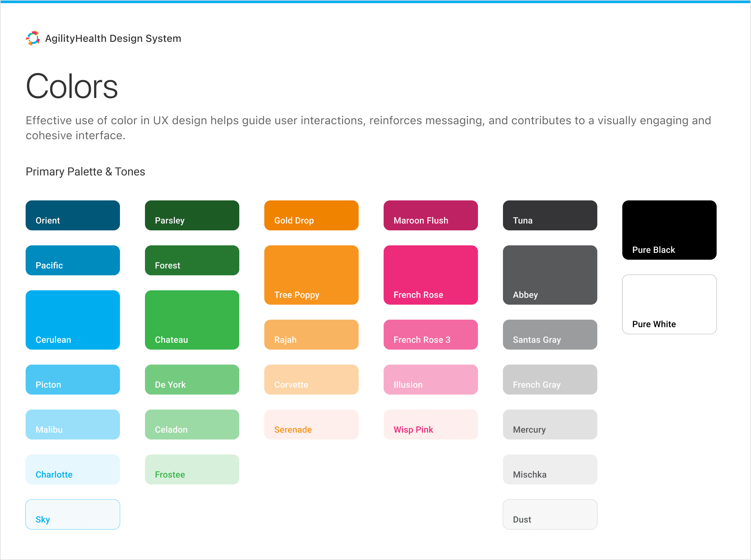751x560 pixels.
Task: Click the Pure White swatch
Action: click(669, 304)
